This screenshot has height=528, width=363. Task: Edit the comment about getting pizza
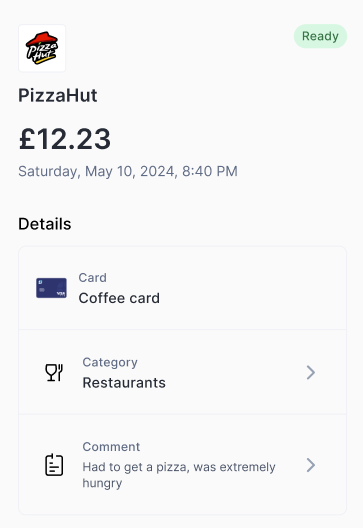tap(183, 465)
